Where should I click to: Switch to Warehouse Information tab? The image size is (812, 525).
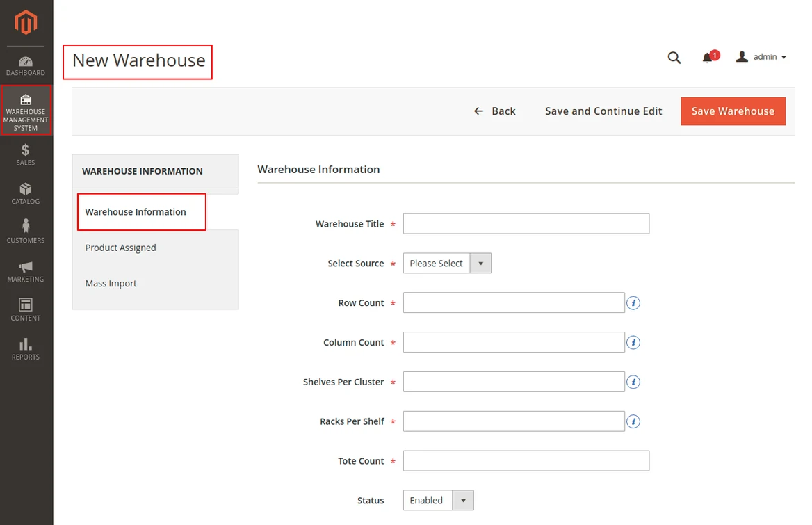141,212
